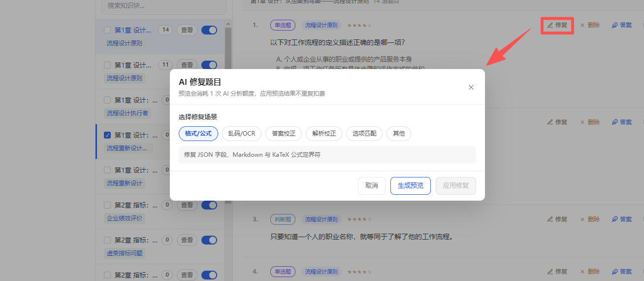Click 修复 in the row directly below question 1
Image resolution: width=644 pixels, height=281 pixels.
click(x=557, y=122)
